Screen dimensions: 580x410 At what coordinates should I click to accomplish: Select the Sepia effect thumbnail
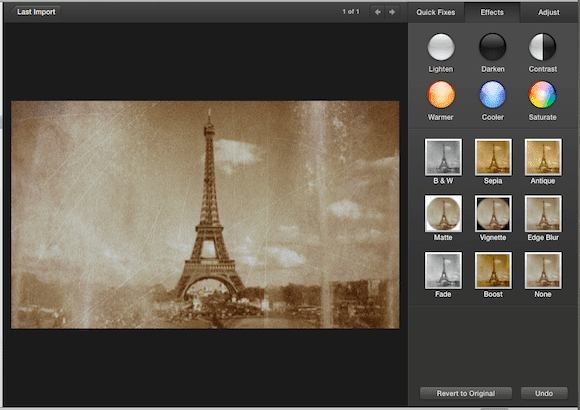[493, 157]
